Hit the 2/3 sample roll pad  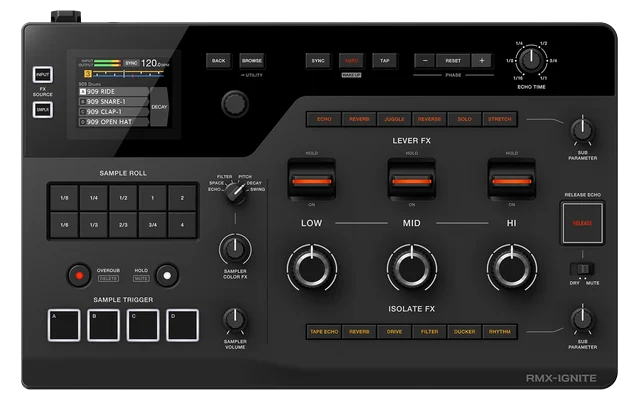coord(123,225)
